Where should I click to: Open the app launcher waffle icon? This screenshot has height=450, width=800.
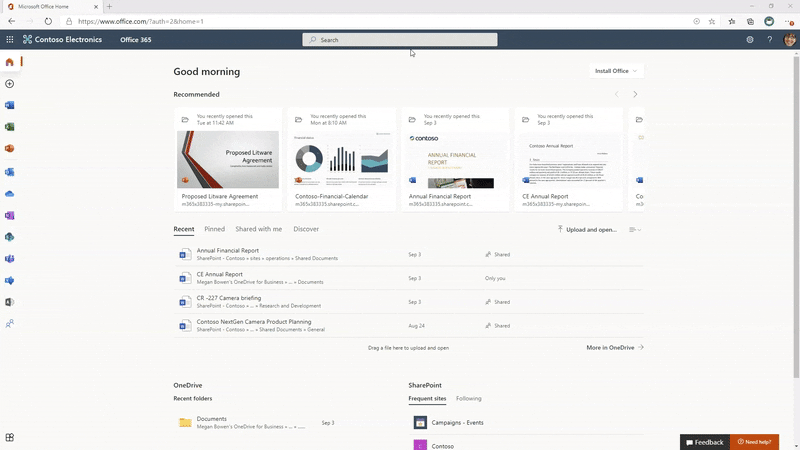(10, 39)
